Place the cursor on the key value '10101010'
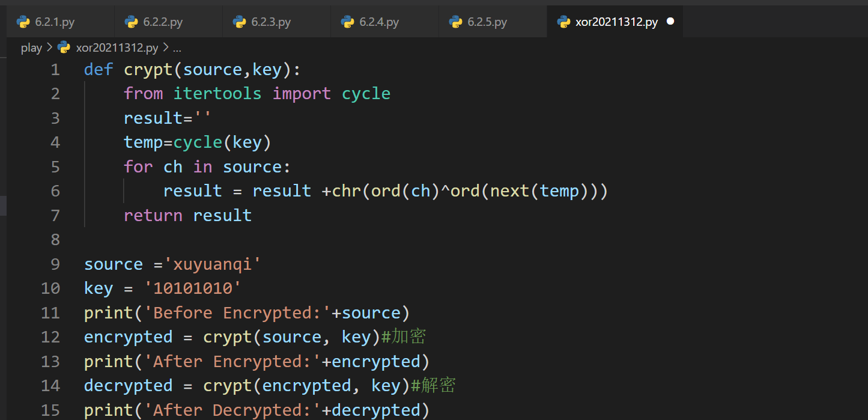 193,288
